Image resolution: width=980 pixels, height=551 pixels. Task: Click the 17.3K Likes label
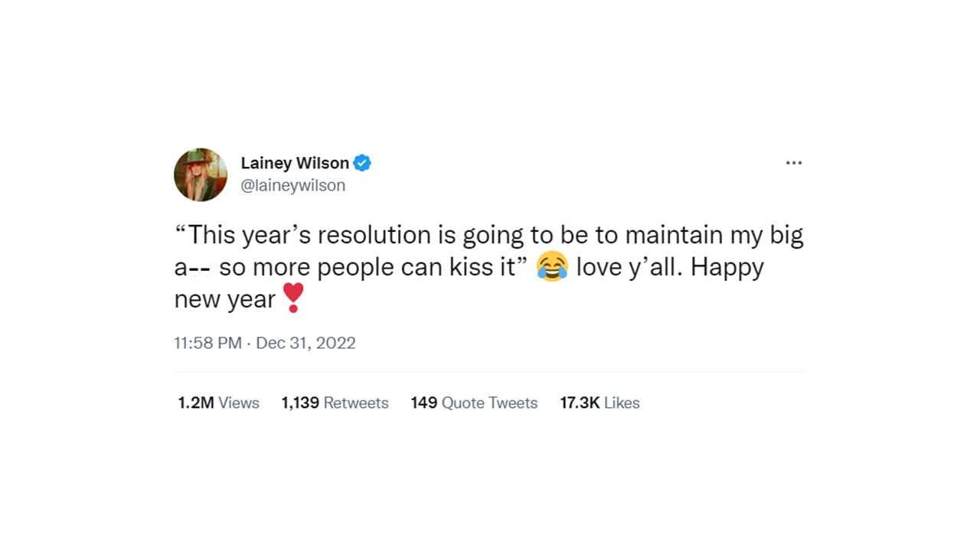pos(599,403)
